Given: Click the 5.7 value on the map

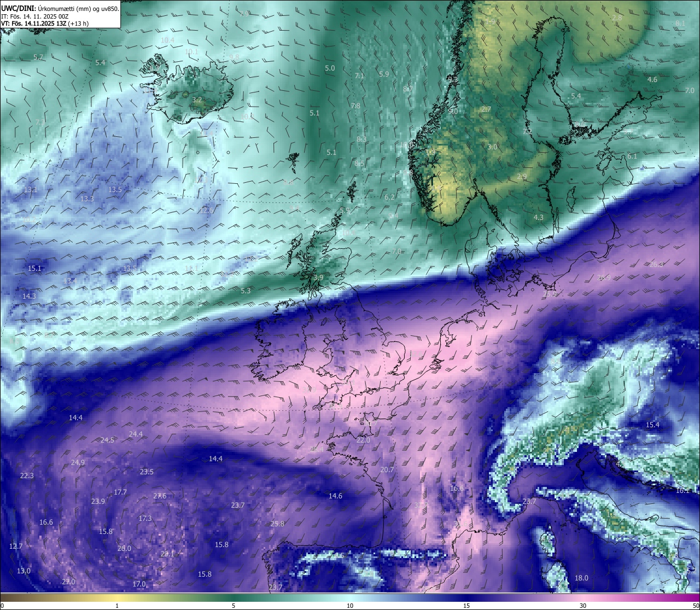Looking at the screenshot, I should [38, 57].
